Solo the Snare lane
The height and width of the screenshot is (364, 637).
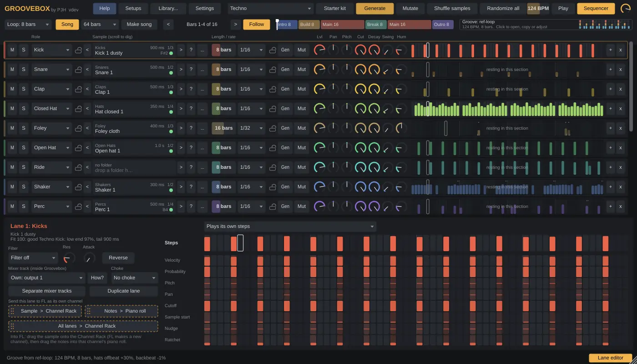pyautogui.click(x=24, y=70)
